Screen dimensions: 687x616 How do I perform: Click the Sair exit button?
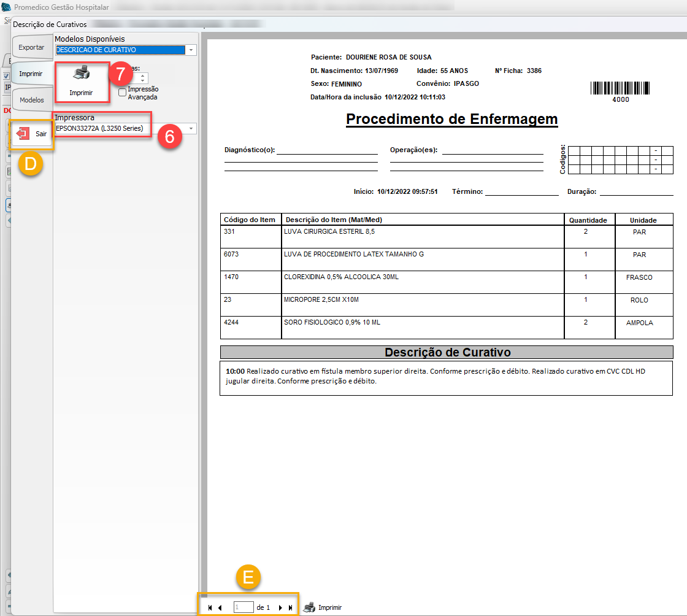[x=31, y=134]
